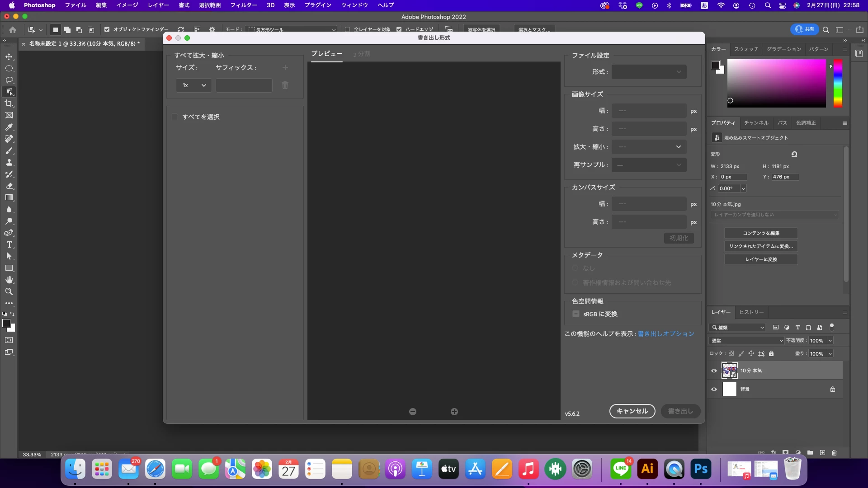Select the Zoom tool in toolbar
This screenshot has width=868, height=488.
pos(9,291)
